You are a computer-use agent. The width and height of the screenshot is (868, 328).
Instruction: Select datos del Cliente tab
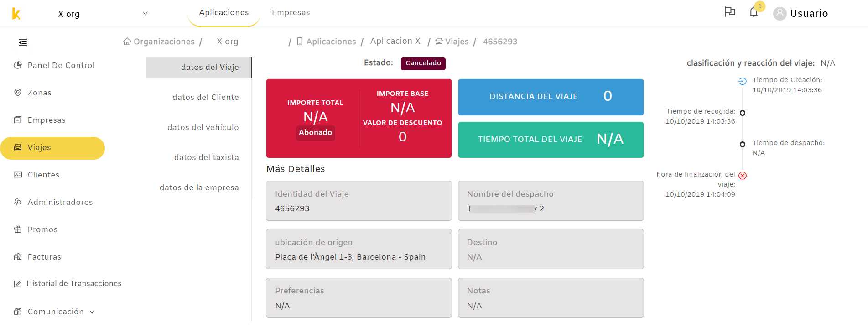click(x=205, y=97)
